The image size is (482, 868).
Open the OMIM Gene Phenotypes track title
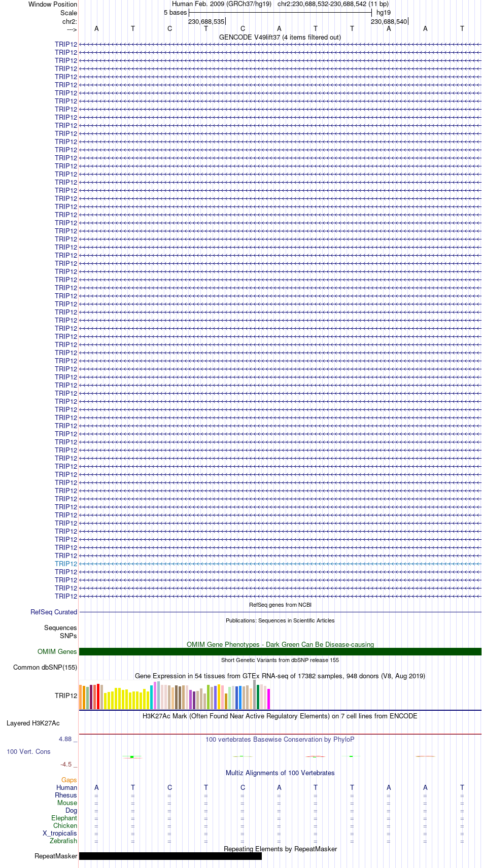(280, 645)
